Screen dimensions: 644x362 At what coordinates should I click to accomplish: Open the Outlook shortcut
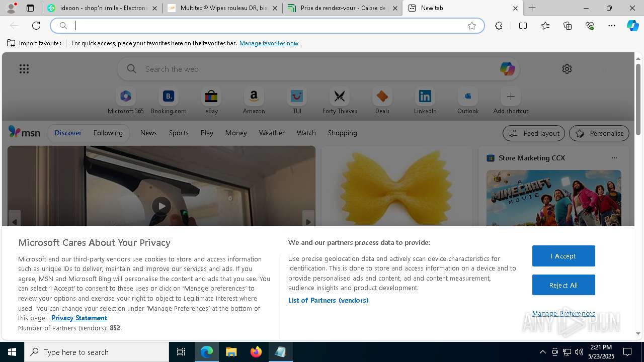tap(468, 101)
